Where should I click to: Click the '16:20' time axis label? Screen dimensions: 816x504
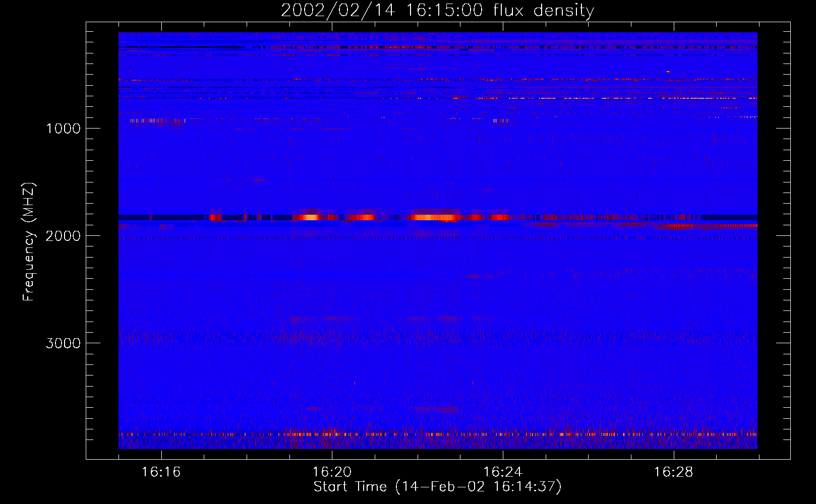(332, 472)
